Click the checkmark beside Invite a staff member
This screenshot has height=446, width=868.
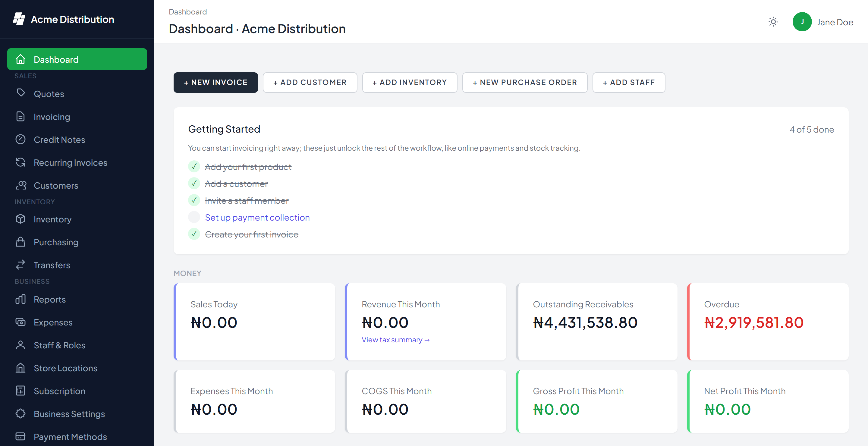click(194, 200)
